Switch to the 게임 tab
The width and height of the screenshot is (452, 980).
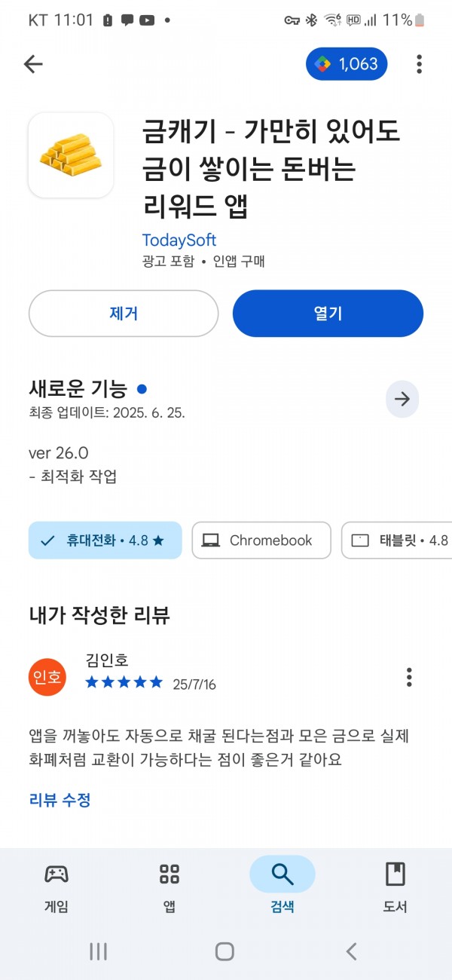coord(56,887)
